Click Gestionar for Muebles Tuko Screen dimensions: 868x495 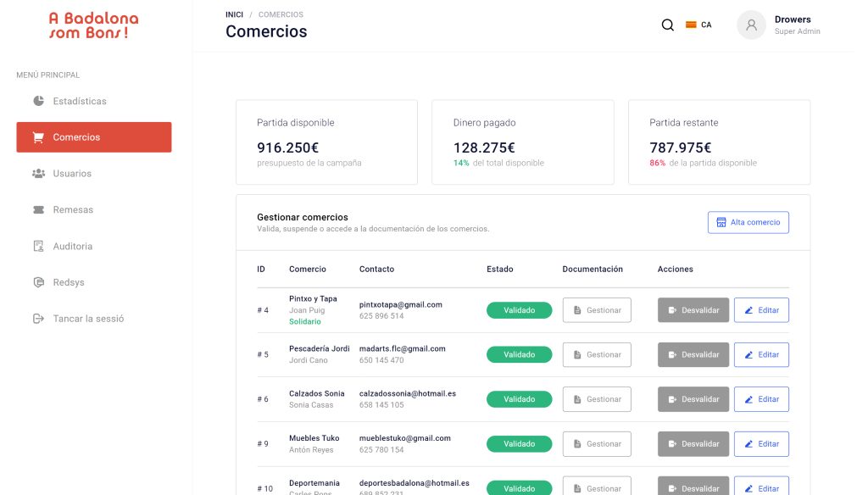coord(597,443)
